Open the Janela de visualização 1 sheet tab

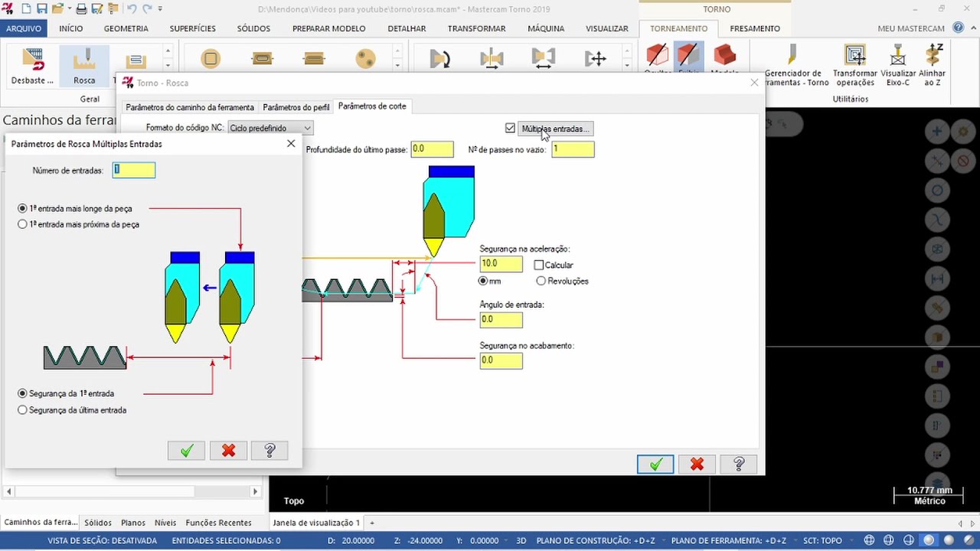(x=316, y=523)
